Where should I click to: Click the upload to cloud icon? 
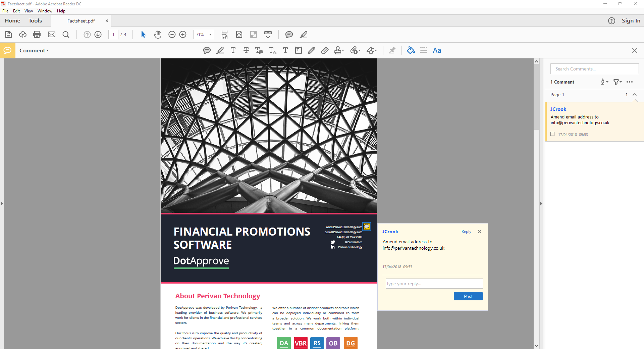[23, 35]
